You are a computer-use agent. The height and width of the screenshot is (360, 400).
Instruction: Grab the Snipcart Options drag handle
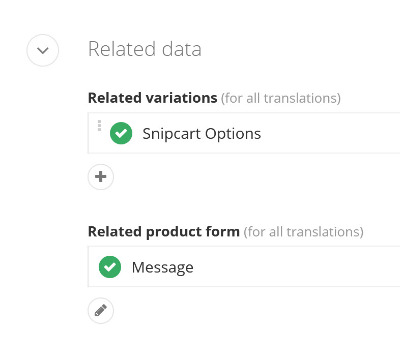click(99, 126)
